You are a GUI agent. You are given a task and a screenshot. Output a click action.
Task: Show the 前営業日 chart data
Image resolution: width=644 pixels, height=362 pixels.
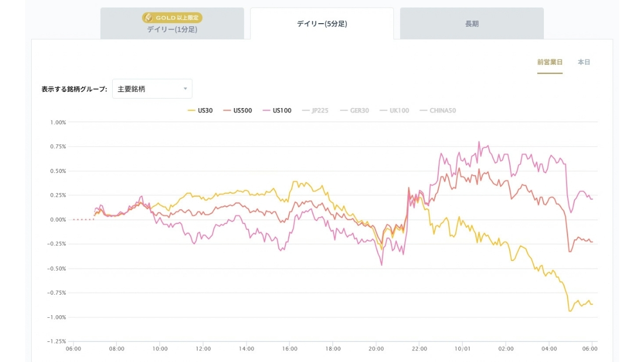[x=550, y=62]
